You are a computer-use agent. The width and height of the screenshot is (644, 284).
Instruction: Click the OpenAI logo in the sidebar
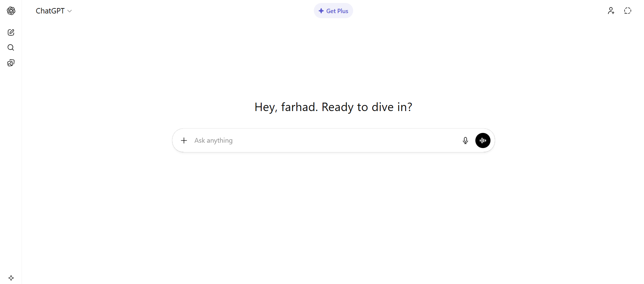(x=11, y=11)
